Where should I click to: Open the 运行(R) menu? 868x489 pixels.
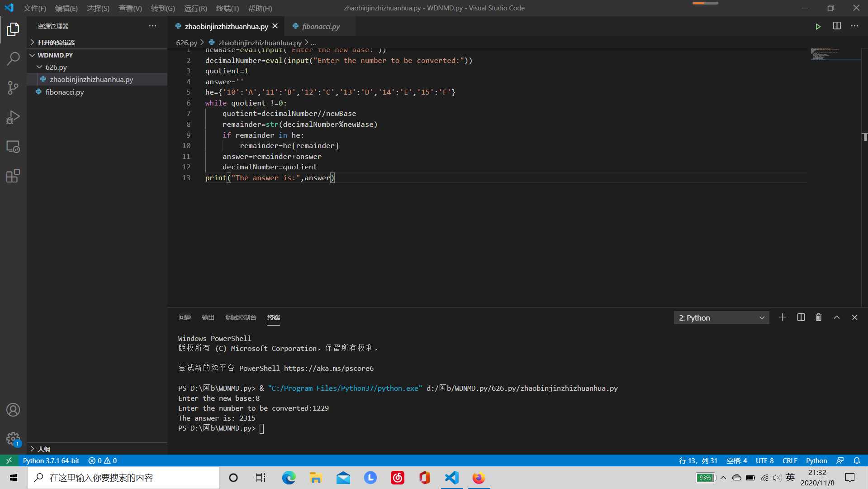click(195, 8)
